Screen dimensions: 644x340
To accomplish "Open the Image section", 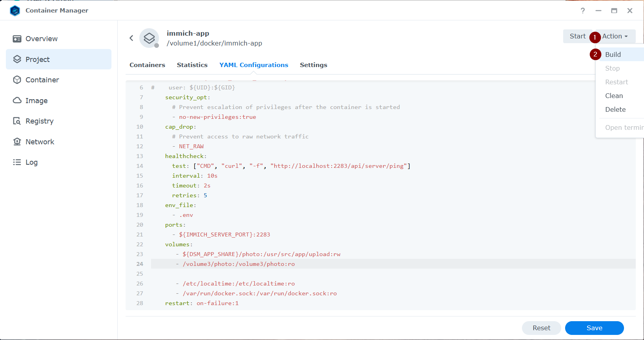I will 59,100.
